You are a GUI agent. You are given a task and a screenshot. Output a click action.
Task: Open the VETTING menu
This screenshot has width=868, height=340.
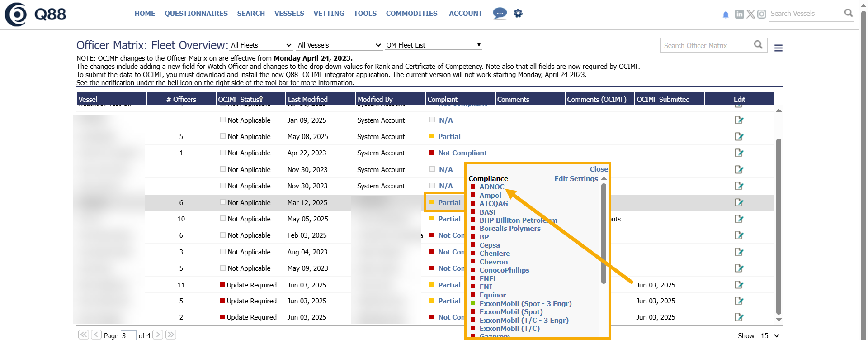point(329,14)
